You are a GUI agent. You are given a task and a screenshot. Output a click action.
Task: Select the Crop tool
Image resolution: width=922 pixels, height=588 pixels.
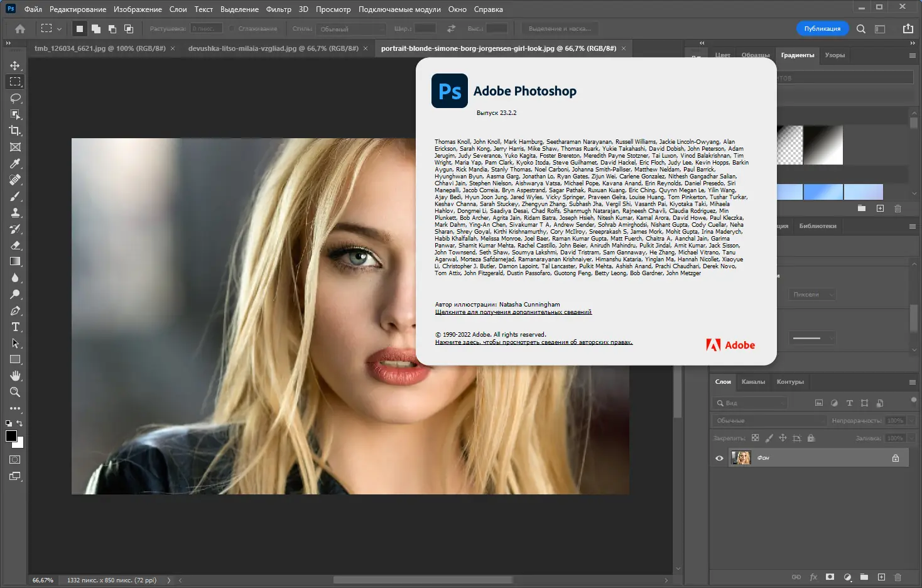coord(15,130)
